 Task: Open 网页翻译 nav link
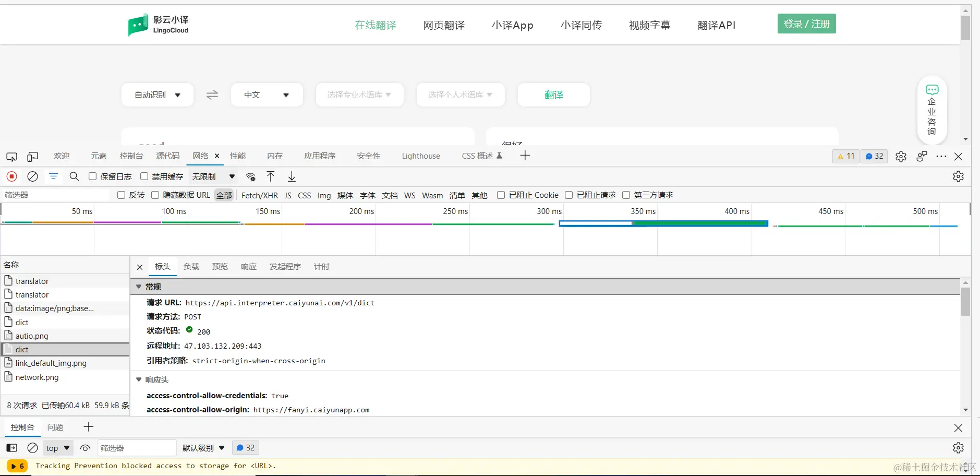click(x=444, y=25)
